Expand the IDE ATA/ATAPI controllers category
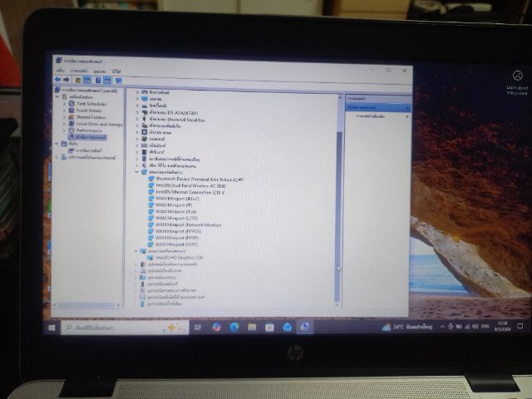This screenshot has height=399, width=532. coord(137,113)
